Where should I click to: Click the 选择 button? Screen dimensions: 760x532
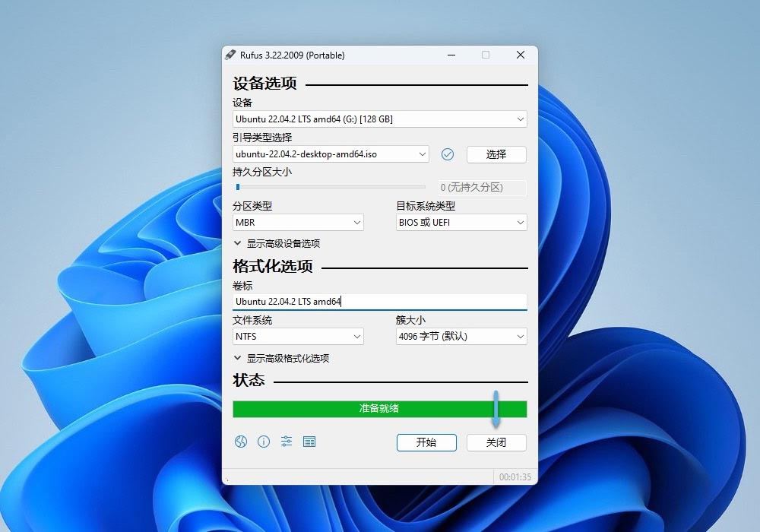[x=496, y=154]
